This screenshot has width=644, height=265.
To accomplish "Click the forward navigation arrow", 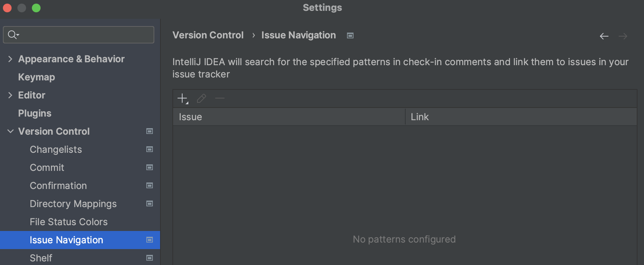I will click(623, 36).
